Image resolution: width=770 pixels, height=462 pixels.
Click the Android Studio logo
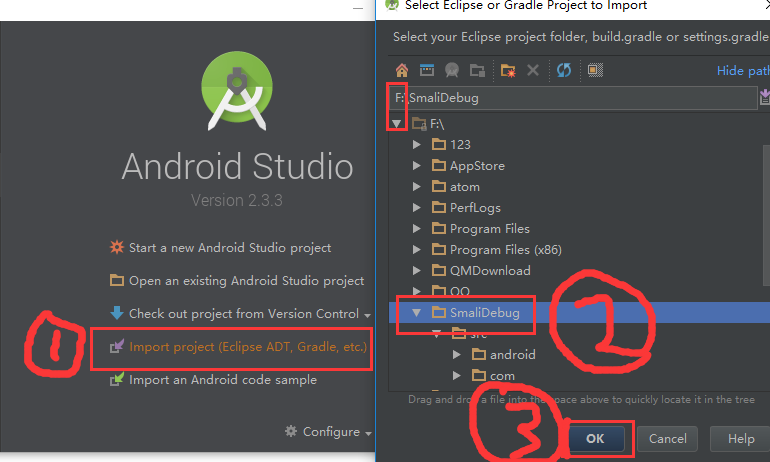(237, 91)
